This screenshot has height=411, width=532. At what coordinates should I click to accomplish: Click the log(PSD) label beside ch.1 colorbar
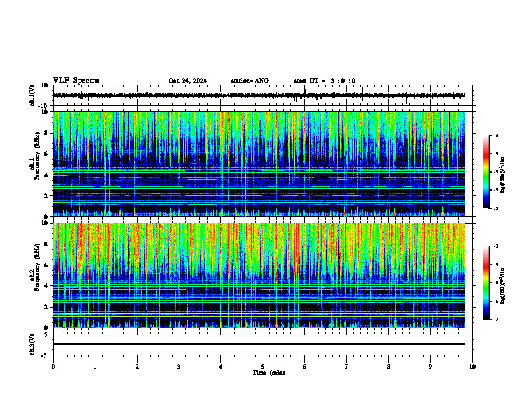503,175
